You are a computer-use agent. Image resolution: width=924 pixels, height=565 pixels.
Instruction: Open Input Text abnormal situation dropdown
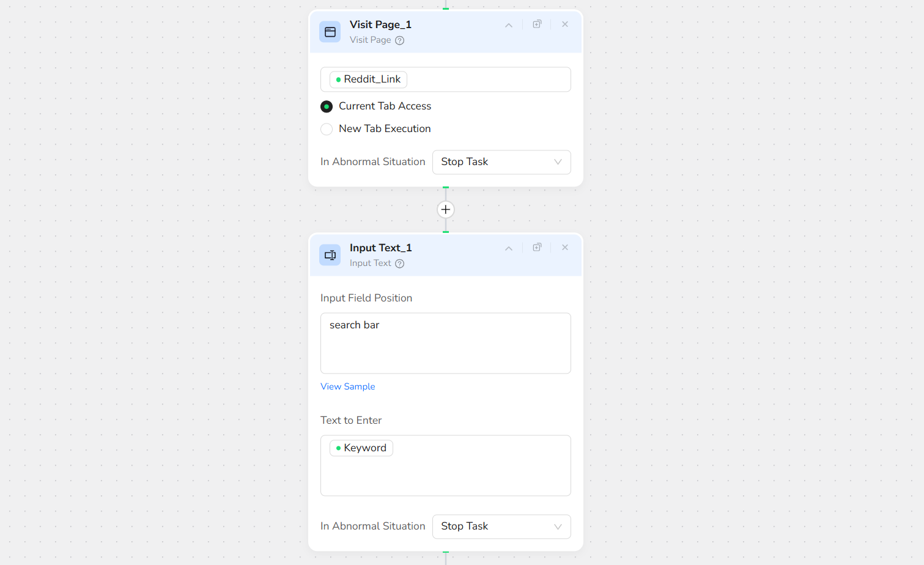501,526
